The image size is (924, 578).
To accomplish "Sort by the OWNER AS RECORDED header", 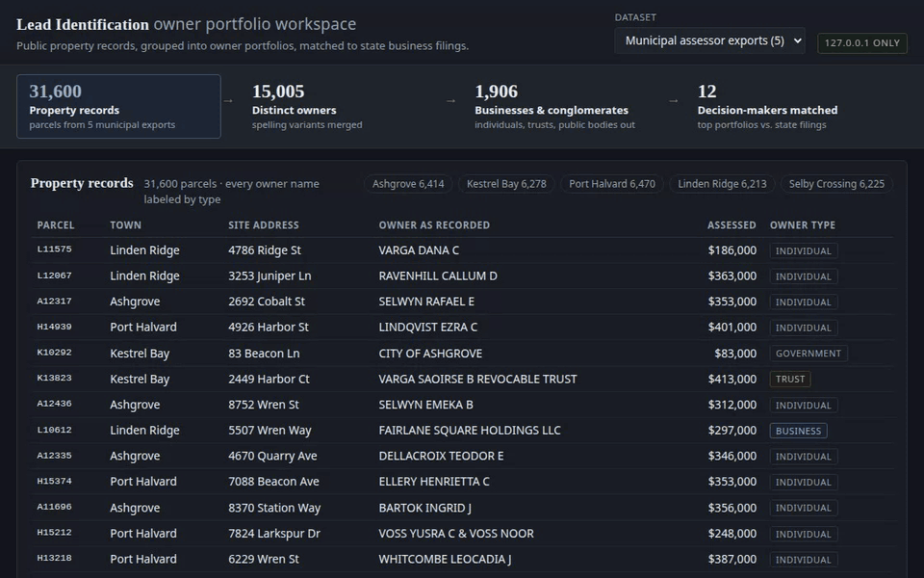I will pyautogui.click(x=434, y=225).
